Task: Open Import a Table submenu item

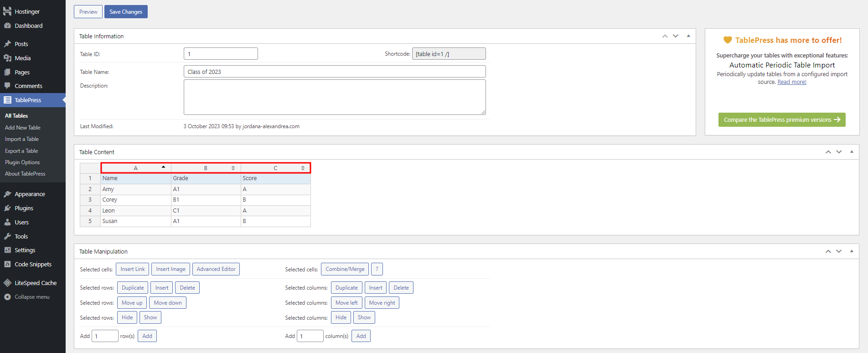Action: click(22, 139)
